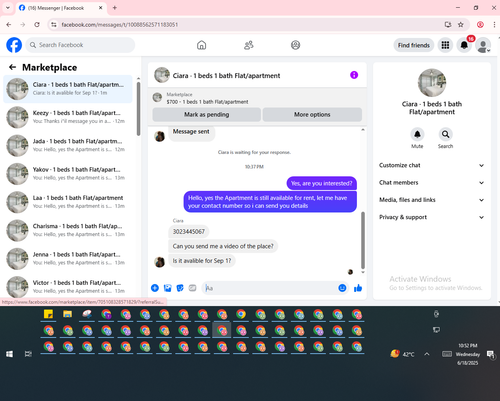500x401 pixels.
Task: Open the emoji picker in message box
Action: (x=342, y=288)
